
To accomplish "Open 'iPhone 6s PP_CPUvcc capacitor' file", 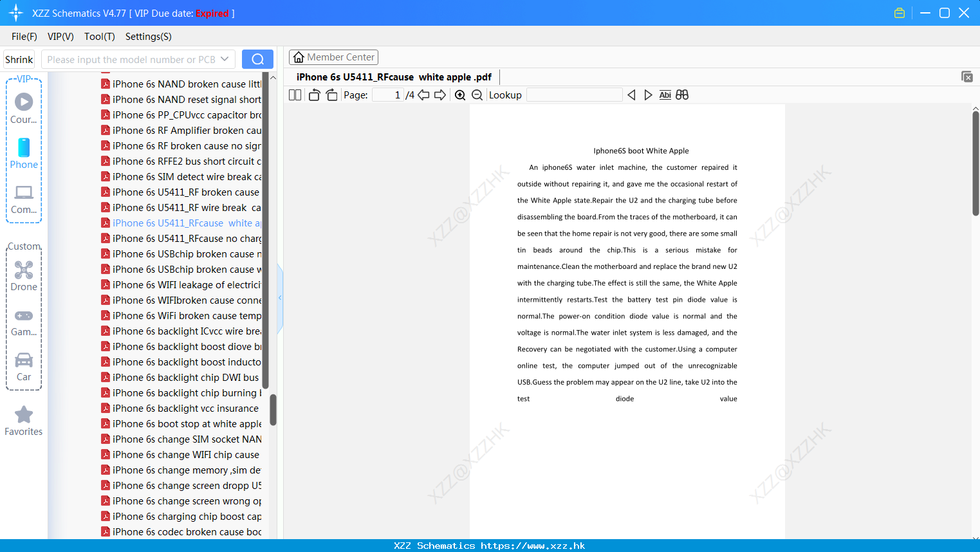I will pyautogui.click(x=187, y=115).
